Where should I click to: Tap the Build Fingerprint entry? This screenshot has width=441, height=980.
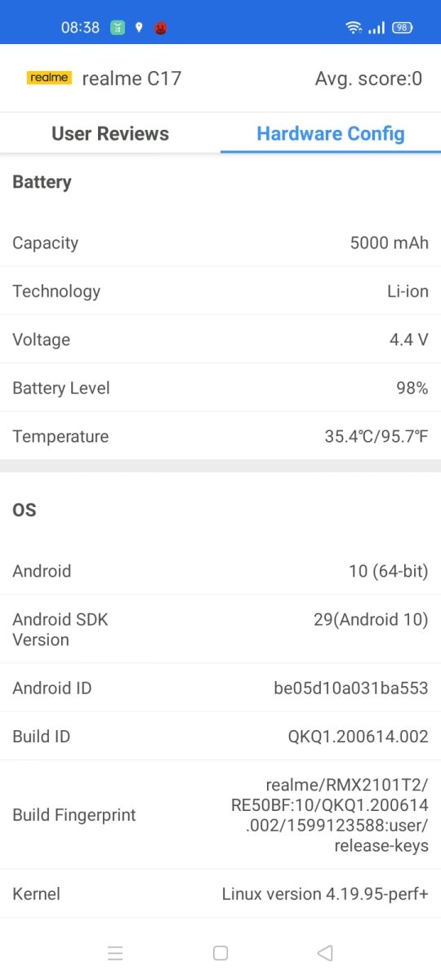tap(220, 815)
